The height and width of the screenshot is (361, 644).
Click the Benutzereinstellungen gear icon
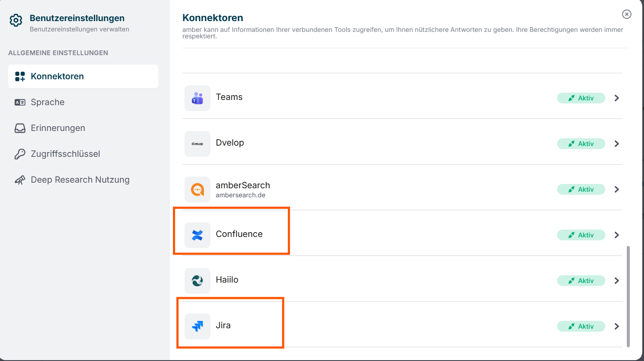pos(16,20)
